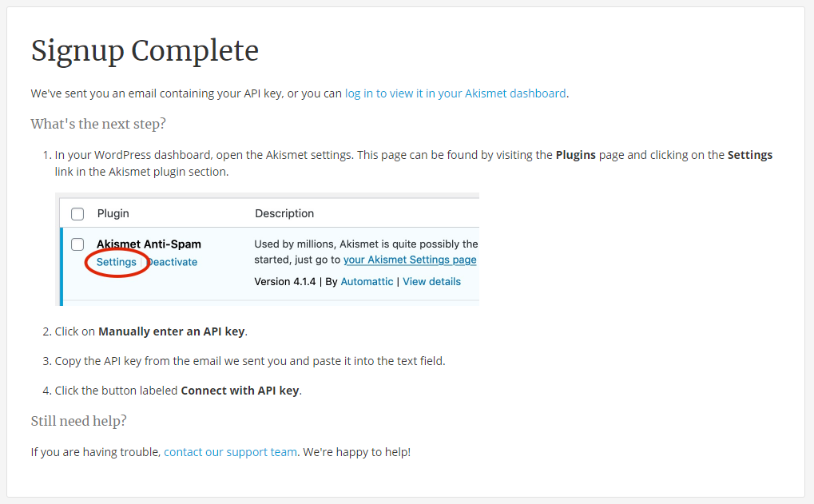Screen dimensions: 814x504
Task: Click the Version 4.1.4 text
Action: click(285, 281)
